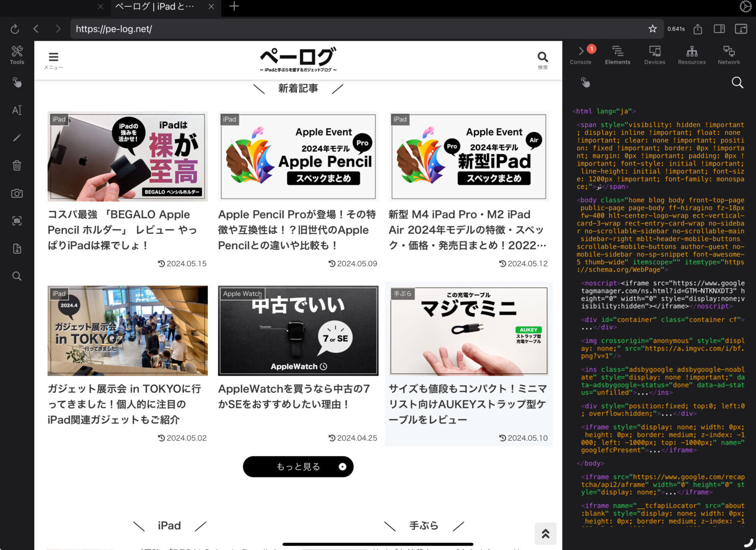Click the 0.641s load time readout

[676, 29]
